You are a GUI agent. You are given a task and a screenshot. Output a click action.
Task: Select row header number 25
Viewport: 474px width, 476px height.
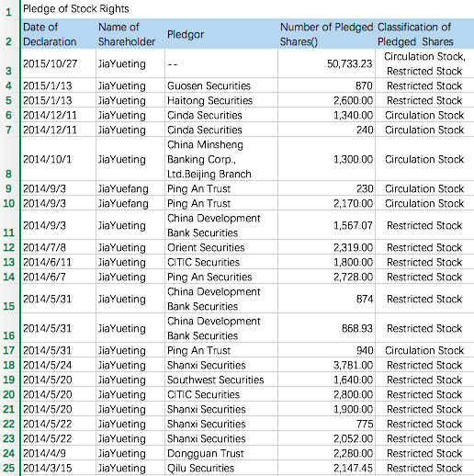[8, 468]
